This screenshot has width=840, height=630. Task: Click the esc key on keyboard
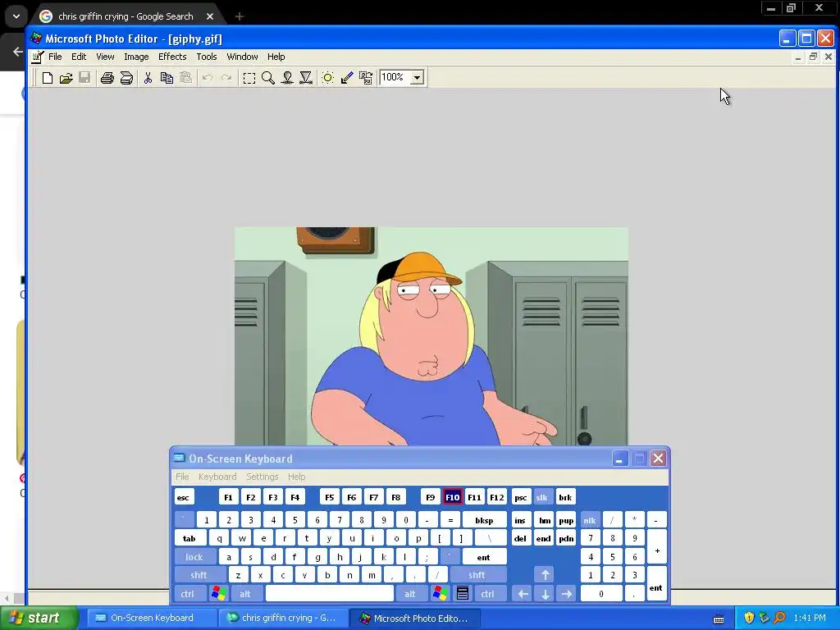coord(183,497)
